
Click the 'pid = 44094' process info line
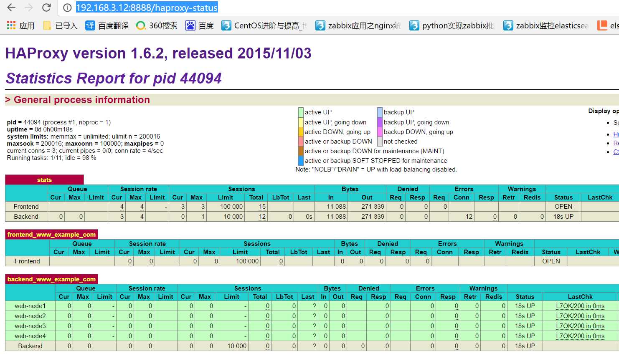pos(59,122)
